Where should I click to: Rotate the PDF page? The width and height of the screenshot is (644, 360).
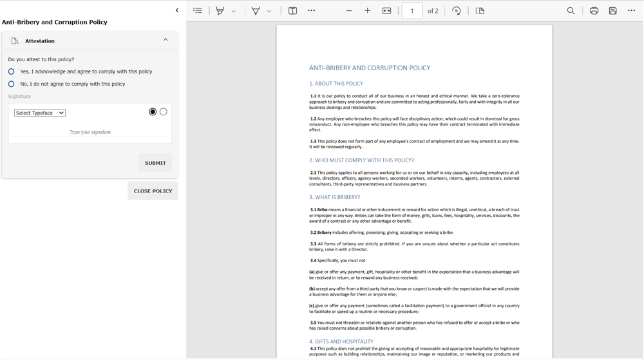point(456,11)
